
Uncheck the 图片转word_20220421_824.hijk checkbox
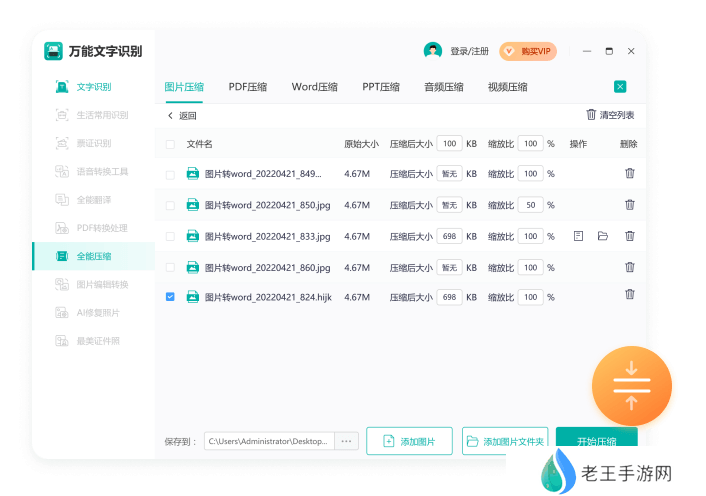170,297
